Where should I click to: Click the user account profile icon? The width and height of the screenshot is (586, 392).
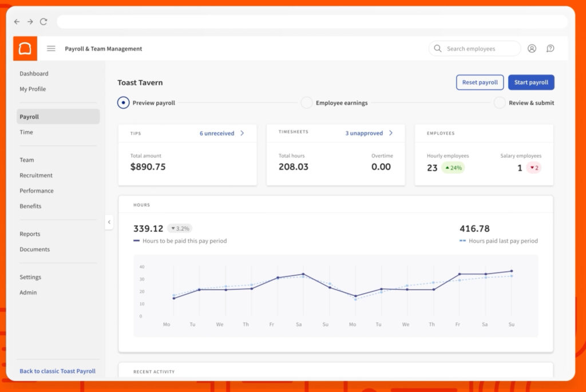pos(532,49)
